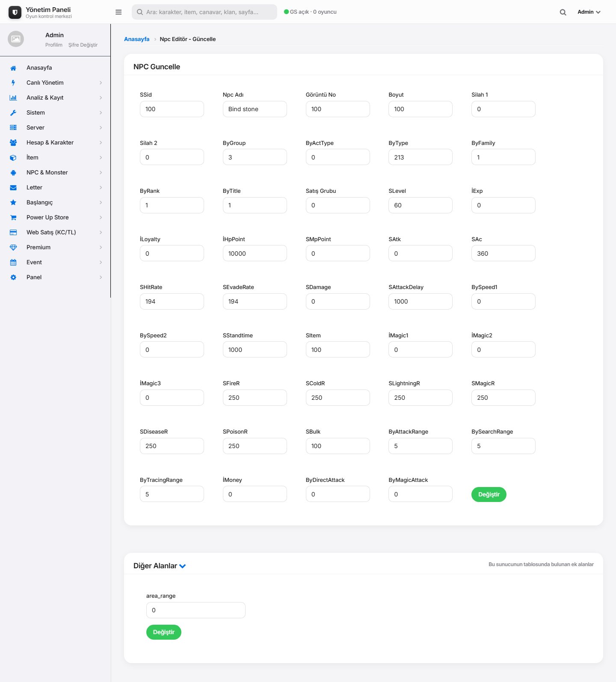Click the Premium diamond icon
616x682 pixels.
click(x=13, y=248)
